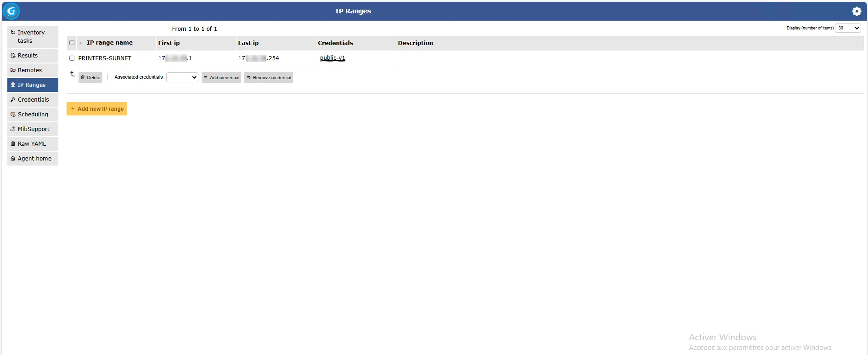Open the Associated credentials dropdown
Image resolution: width=868 pixels, height=355 pixels.
(x=182, y=77)
